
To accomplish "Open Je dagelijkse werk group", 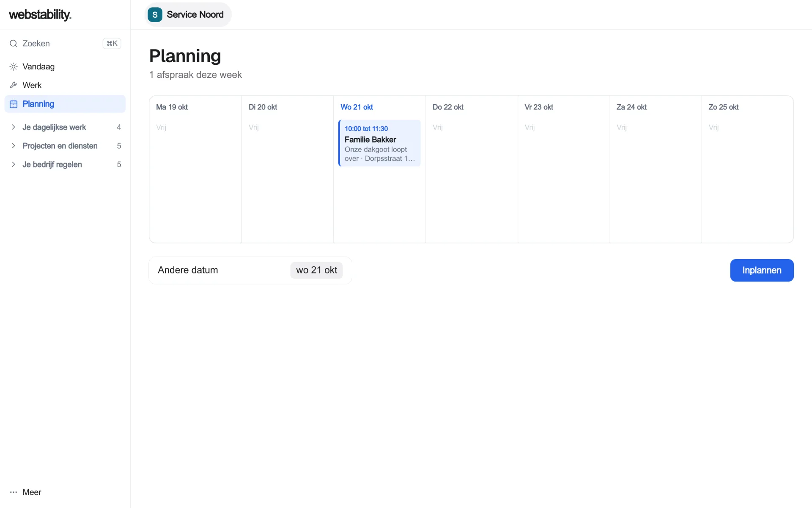I will [65, 127].
